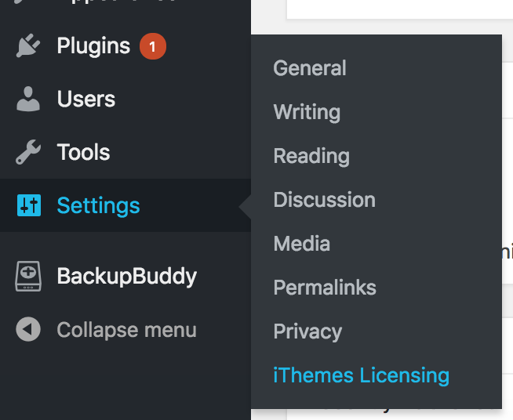Screen dimensions: 513x420
Task: Select the Settings menu label
Action: (99, 206)
